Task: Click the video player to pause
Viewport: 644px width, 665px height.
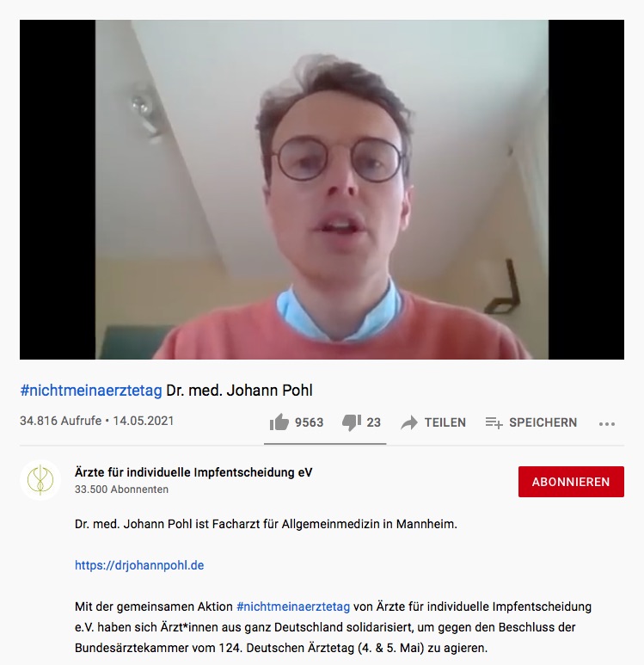Action: (322, 189)
